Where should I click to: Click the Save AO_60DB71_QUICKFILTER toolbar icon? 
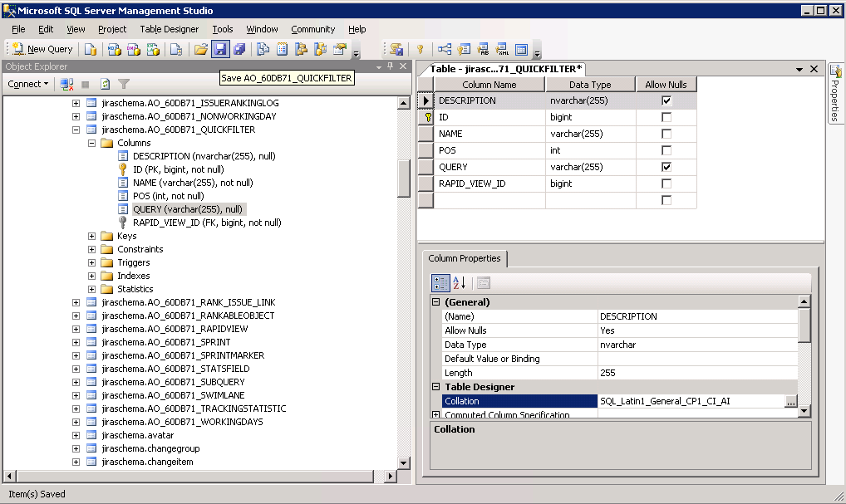(220, 49)
